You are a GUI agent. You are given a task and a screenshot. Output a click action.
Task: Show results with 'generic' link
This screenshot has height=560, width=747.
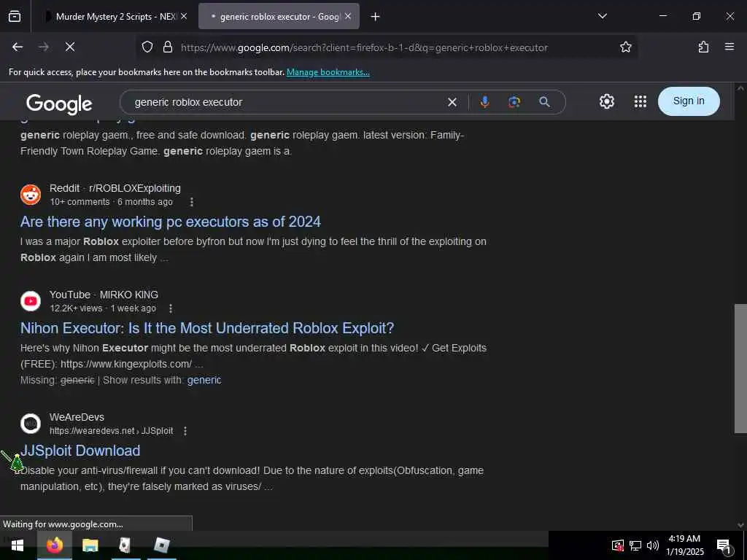point(204,380)
